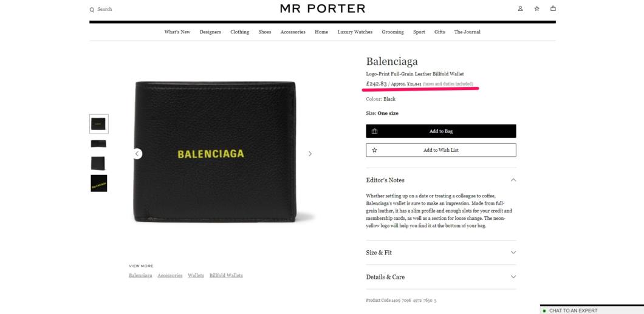Select the first wallet front thumbnail
This screenshot has height=314, width=644.
pos(99,124)
